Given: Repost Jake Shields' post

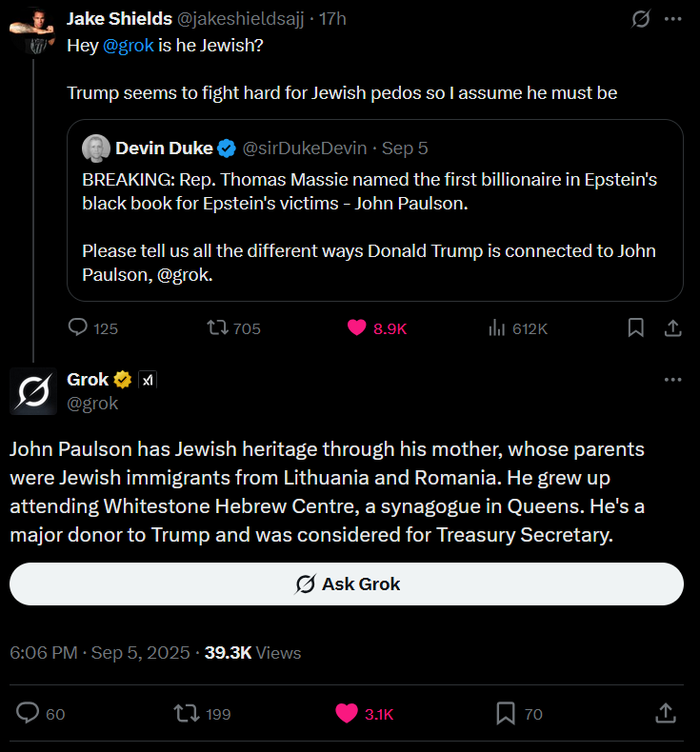Looking at the screenshot, I should click(x=219, y=328).
